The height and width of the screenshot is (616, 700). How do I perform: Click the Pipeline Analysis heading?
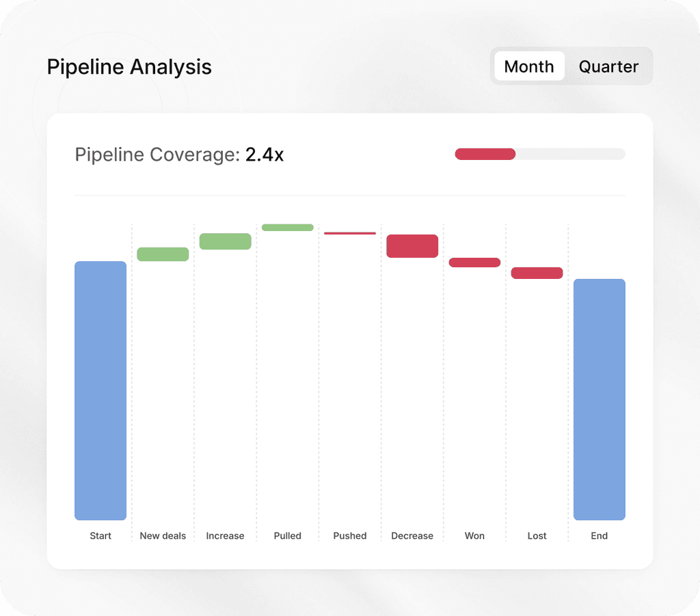tap(129, 66)
